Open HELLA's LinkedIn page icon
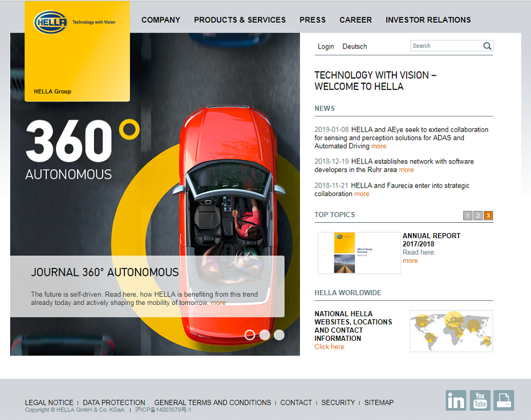Viewport: 531px width, 420px height. 456,401
